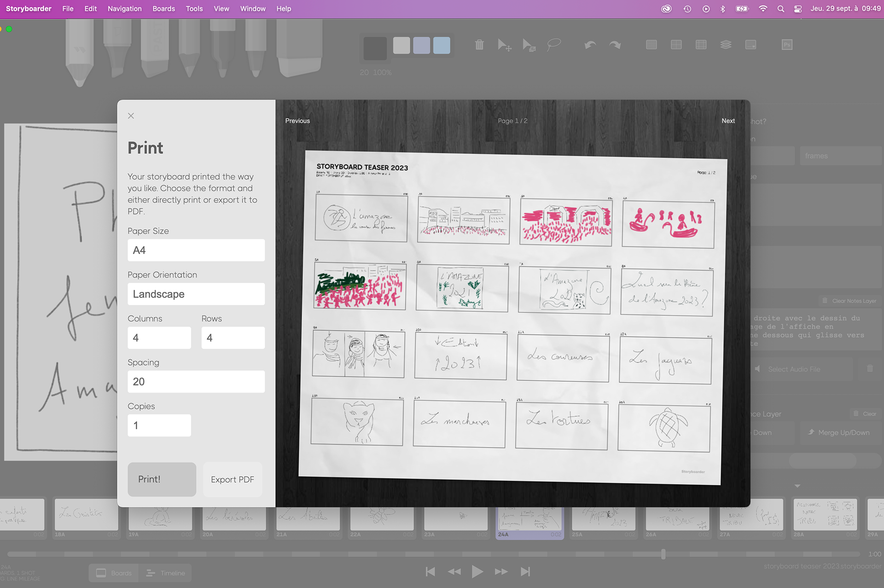884x588 pixels.
Task: Toggle the captions display icon
Action: [751, 45]
